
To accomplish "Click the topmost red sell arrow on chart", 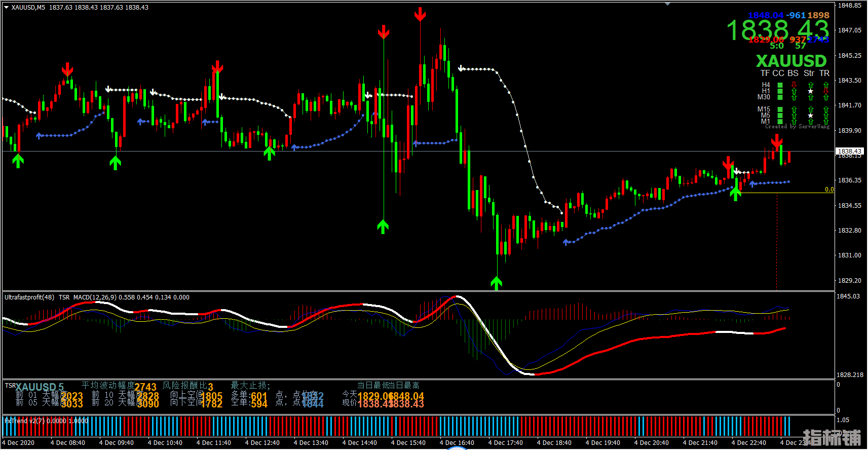I will click(420, 14).
